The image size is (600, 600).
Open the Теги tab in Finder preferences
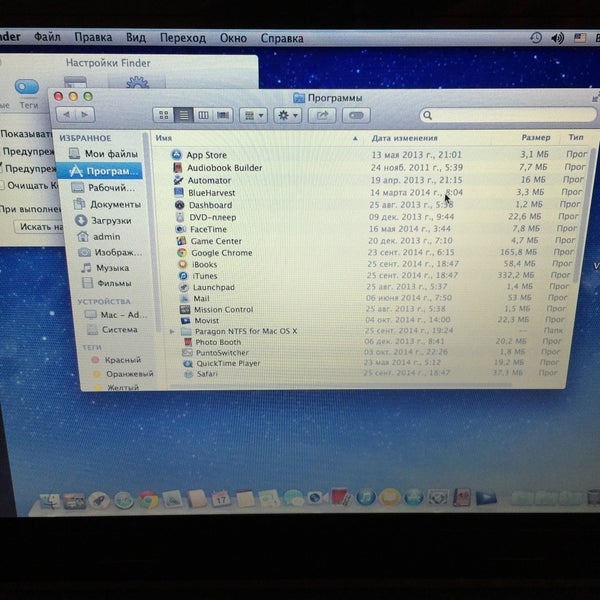(27, 93)
